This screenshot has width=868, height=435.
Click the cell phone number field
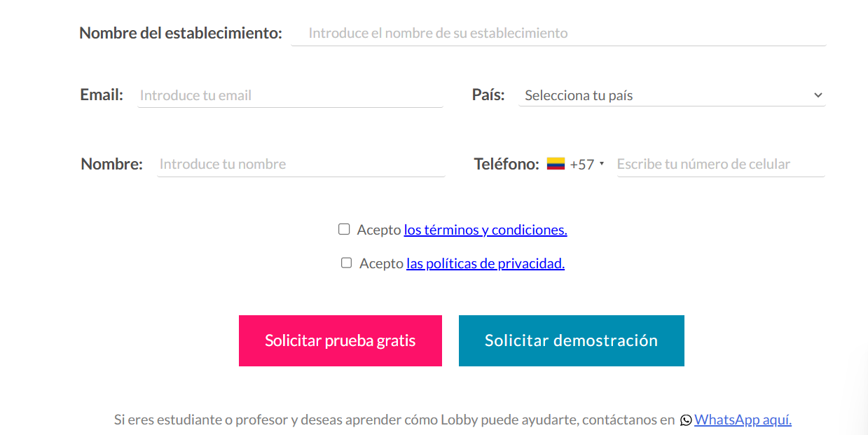click(720, 164)
